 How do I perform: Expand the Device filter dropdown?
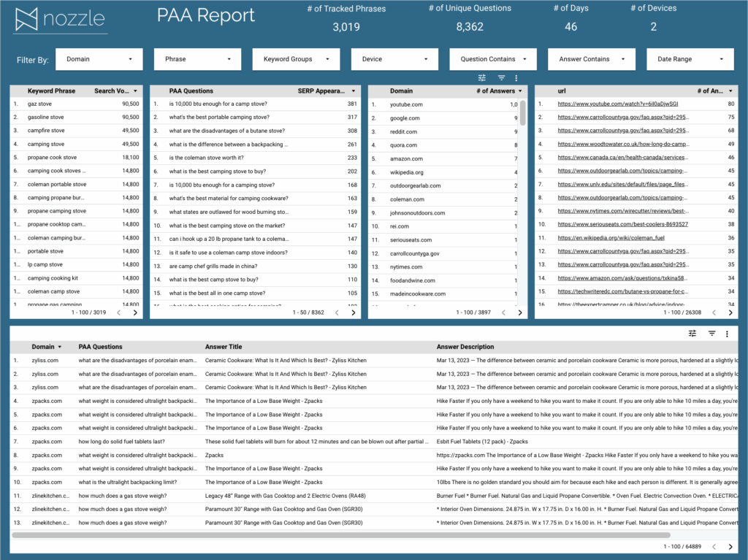(x=394, y=59)
